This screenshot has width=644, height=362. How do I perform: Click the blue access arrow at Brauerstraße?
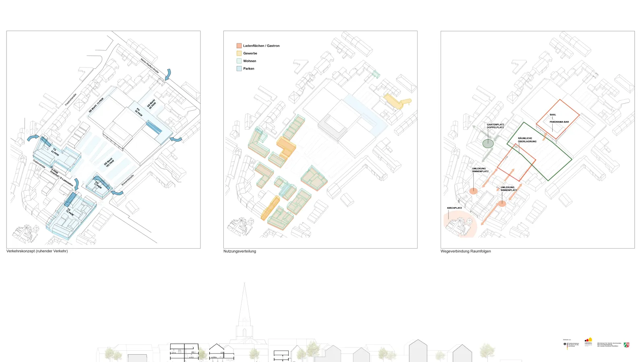(118, 193)
